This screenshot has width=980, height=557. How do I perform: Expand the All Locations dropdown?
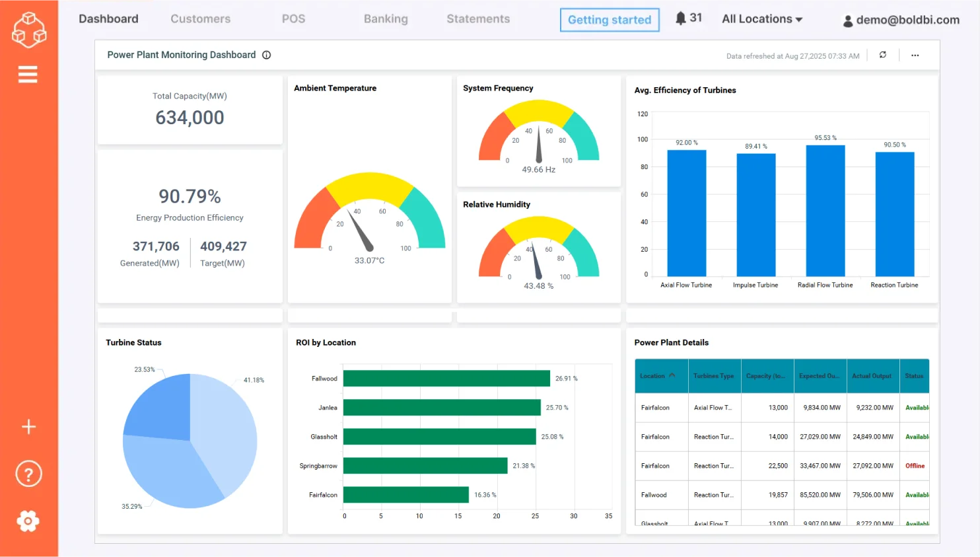coord(762,19)
